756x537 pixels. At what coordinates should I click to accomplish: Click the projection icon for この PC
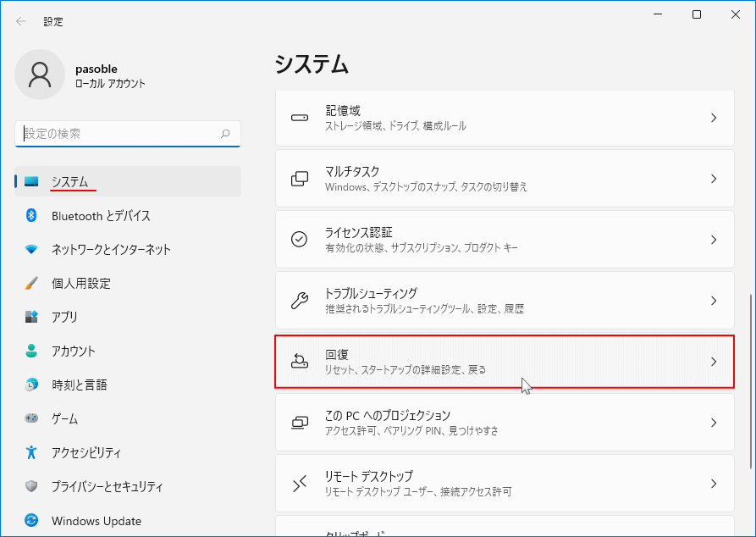tap(300, 423)
